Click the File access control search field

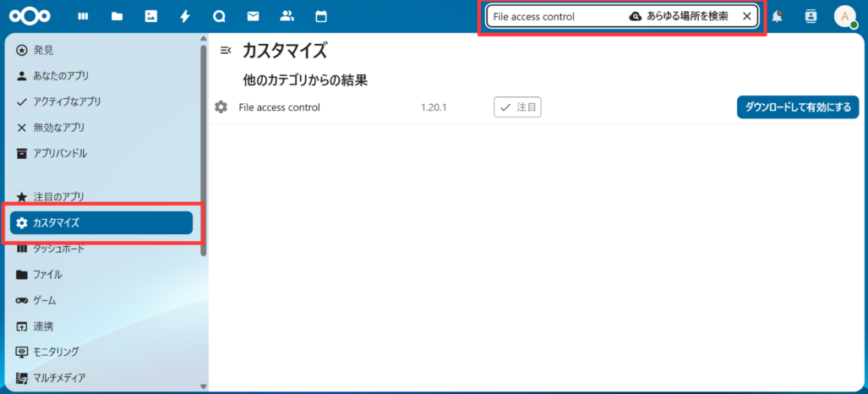554,16
